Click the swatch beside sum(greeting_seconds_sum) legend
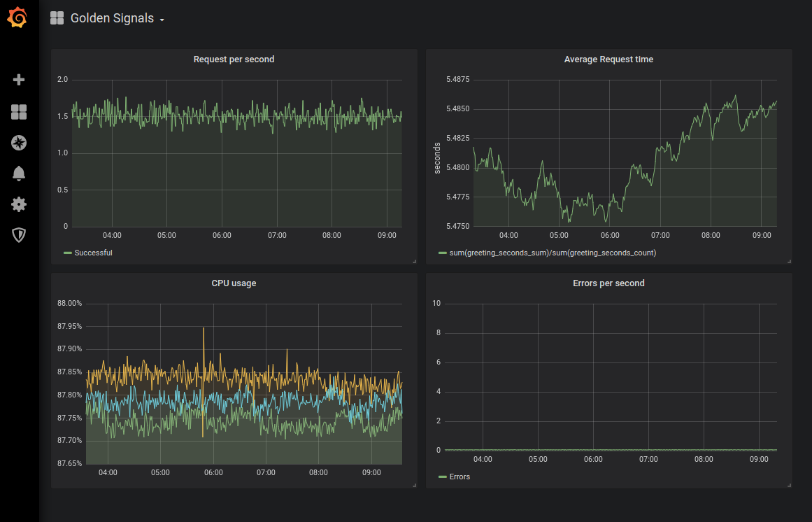The height and width of the screenshot is (522, 812). 442,253
